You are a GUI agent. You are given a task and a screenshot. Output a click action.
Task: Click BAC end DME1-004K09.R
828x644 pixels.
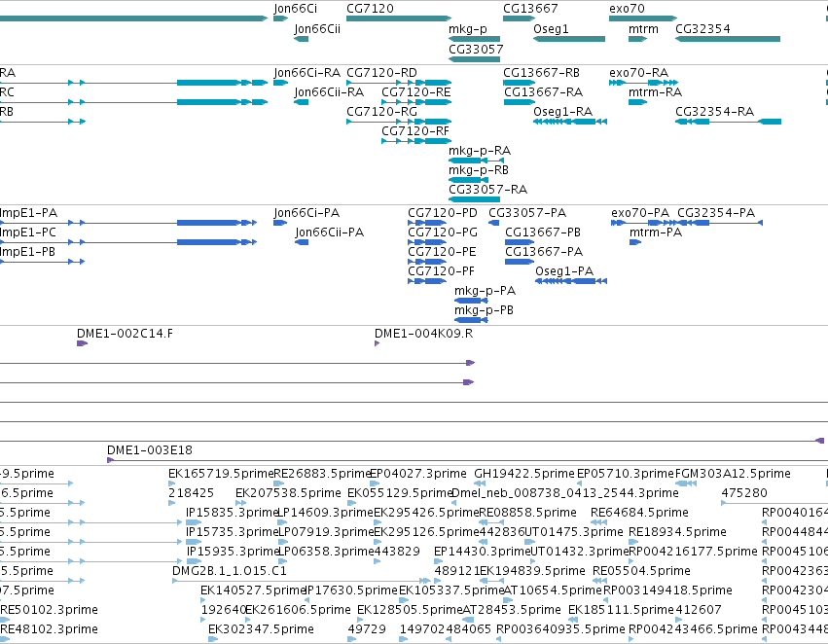pyautogui.click(x=378, y=343)
